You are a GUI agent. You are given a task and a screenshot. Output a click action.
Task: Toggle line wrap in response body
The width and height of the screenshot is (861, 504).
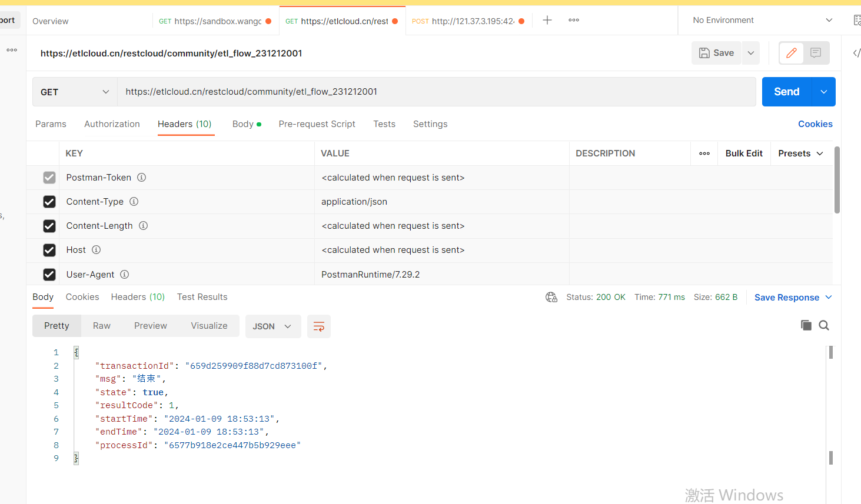point(319,326)
